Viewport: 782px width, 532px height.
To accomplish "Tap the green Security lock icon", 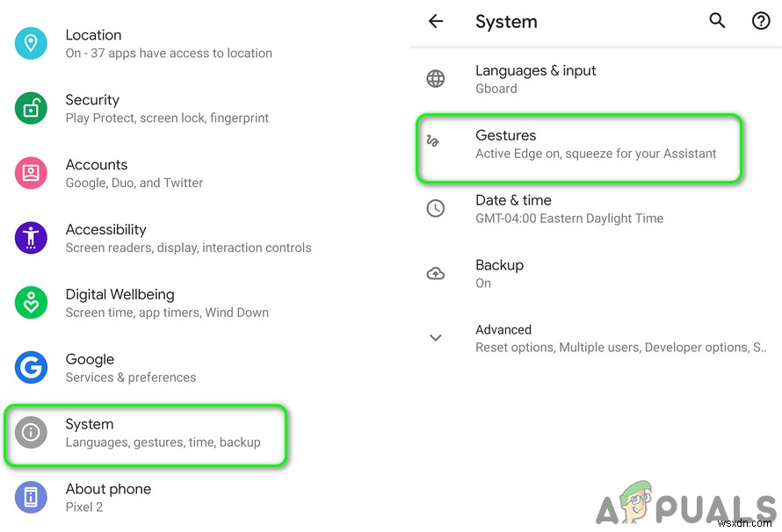I will coord(31,109).
